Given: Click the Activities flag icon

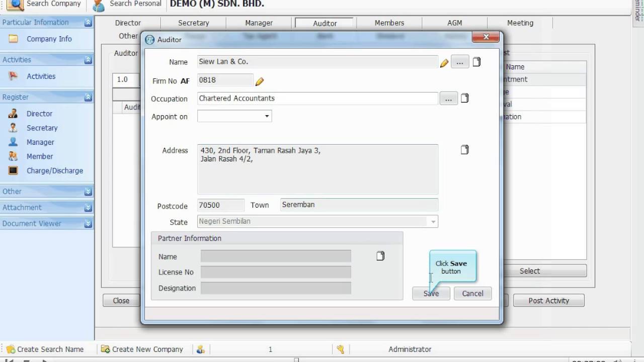Looking at the screenshot, I should 14,76.
